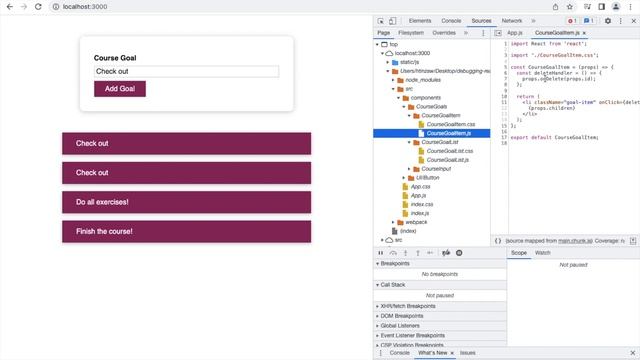Click the browser forward arrow

pos(24,7)
